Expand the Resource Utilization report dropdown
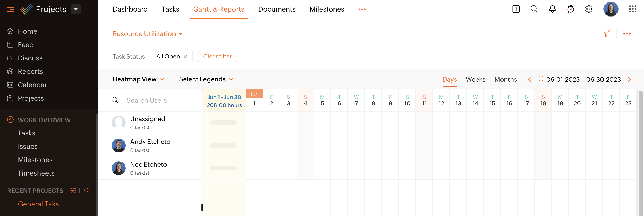This screenshot has height=216, width=644. (148, 34)
